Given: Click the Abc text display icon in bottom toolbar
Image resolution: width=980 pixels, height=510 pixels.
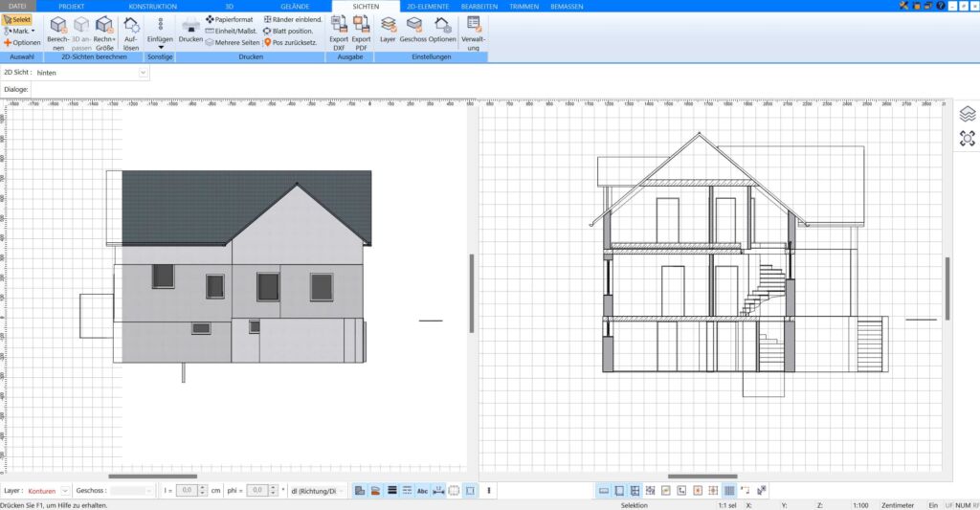Looking at the screenshot, I should pos(422,491).
